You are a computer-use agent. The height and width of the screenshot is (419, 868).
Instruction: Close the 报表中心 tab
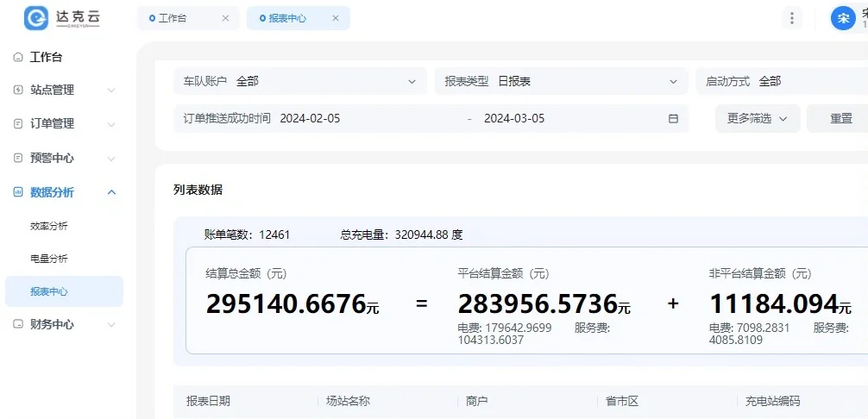(x=336, y=18)
